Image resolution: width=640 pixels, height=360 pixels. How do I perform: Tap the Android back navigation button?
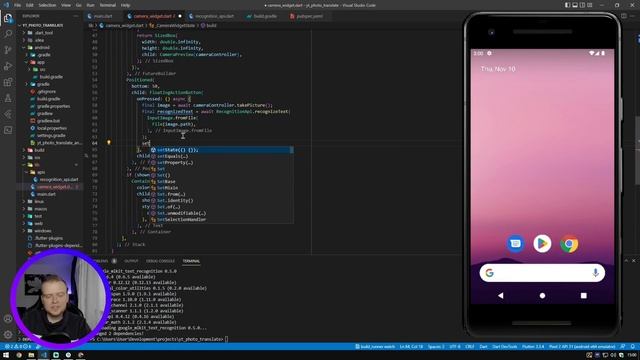[x=500, y=296]
